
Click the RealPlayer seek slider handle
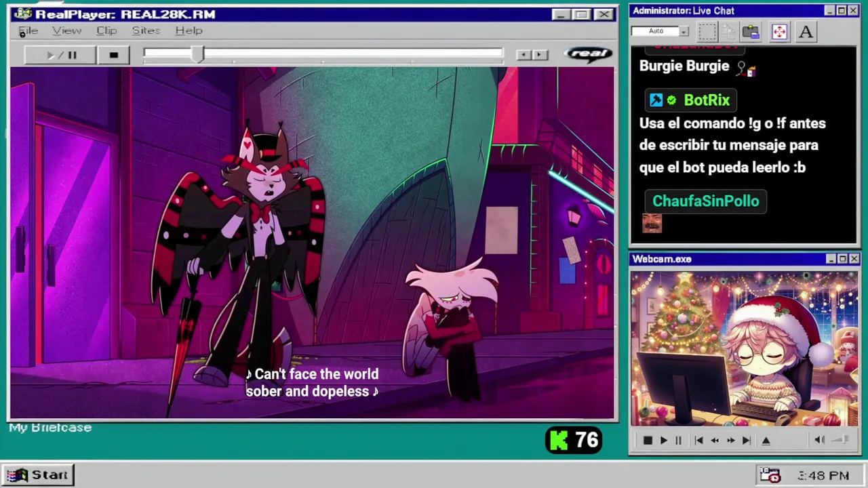[x=197, y=55]
